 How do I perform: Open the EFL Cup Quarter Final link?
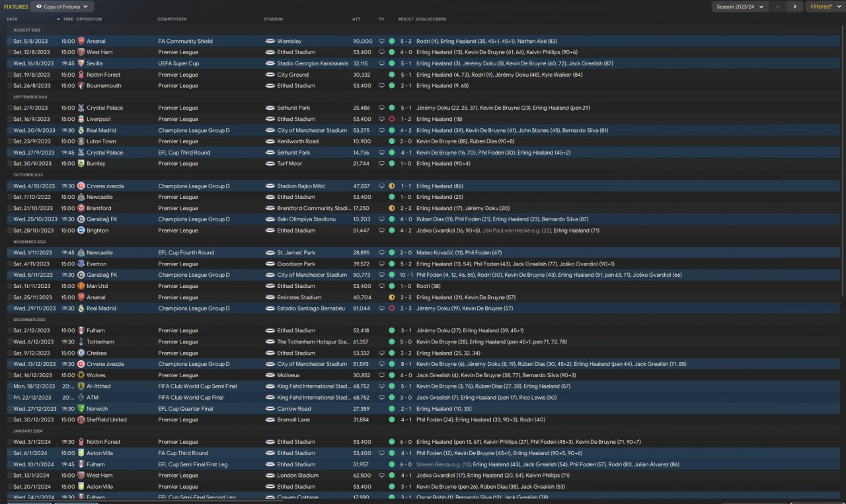coord(186,409)
